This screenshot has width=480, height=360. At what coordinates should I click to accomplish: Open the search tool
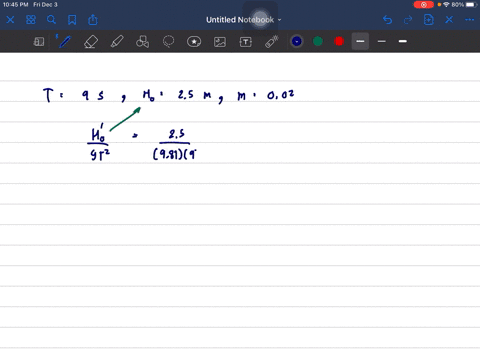(x=51, y=20)
